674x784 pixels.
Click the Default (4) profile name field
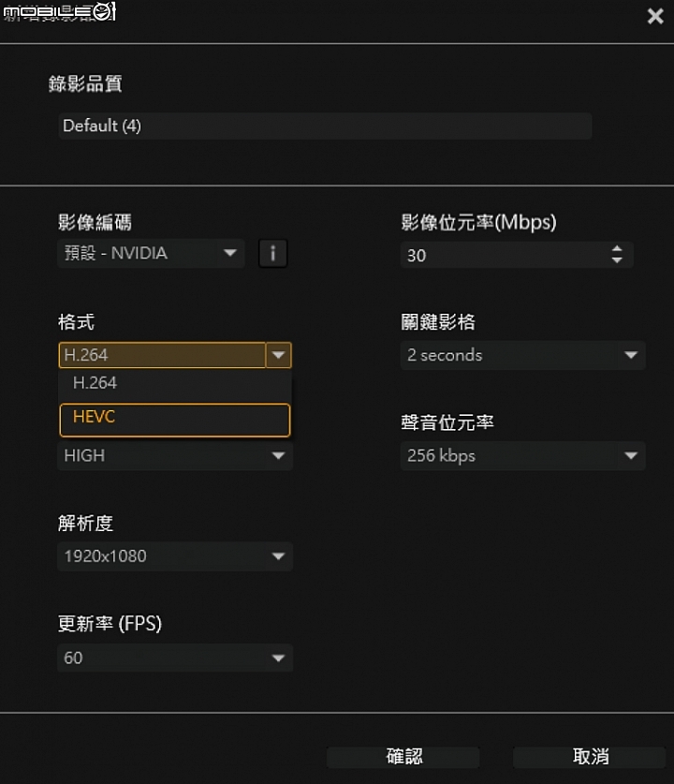[x=325, y=126]
